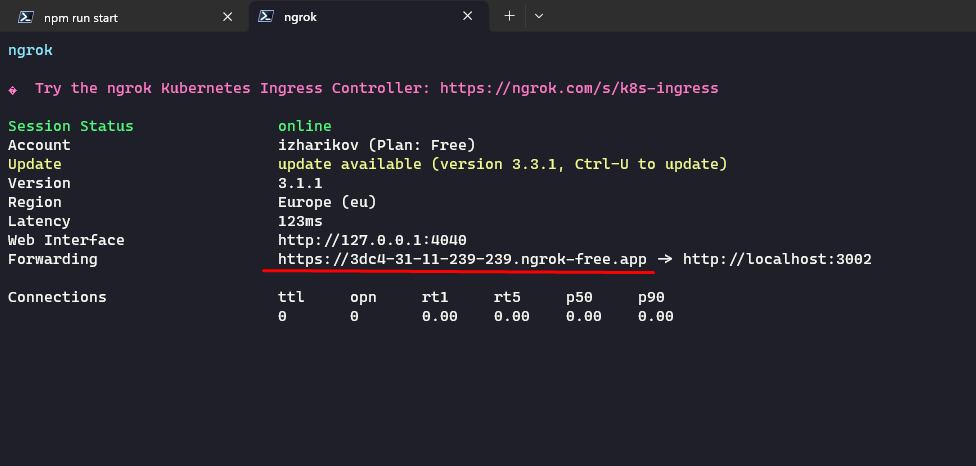Click the http://localhost:3002 address

[777, 259]
